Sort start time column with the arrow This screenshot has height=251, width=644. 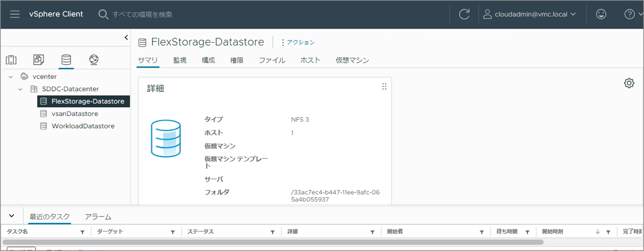coord(598,232)
